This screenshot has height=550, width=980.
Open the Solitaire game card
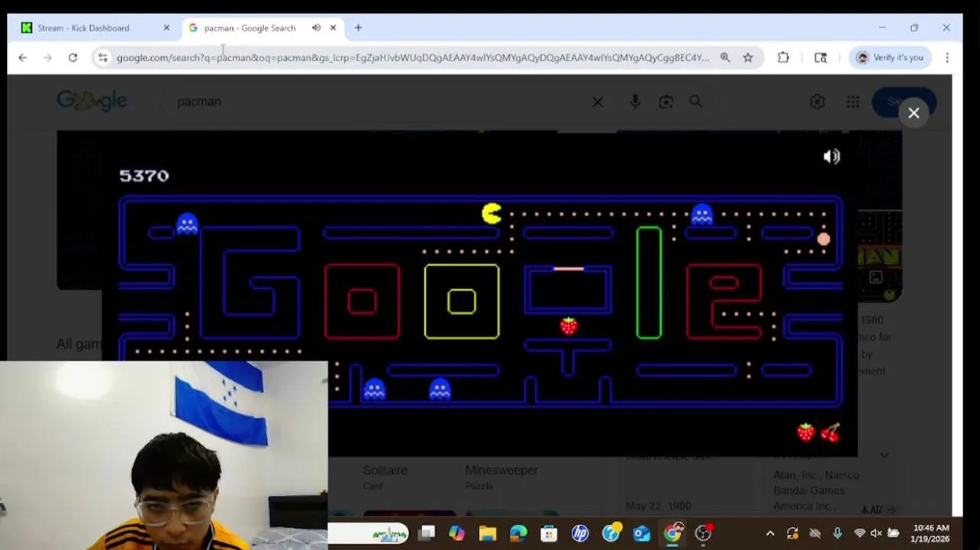(x=385, y=477)
